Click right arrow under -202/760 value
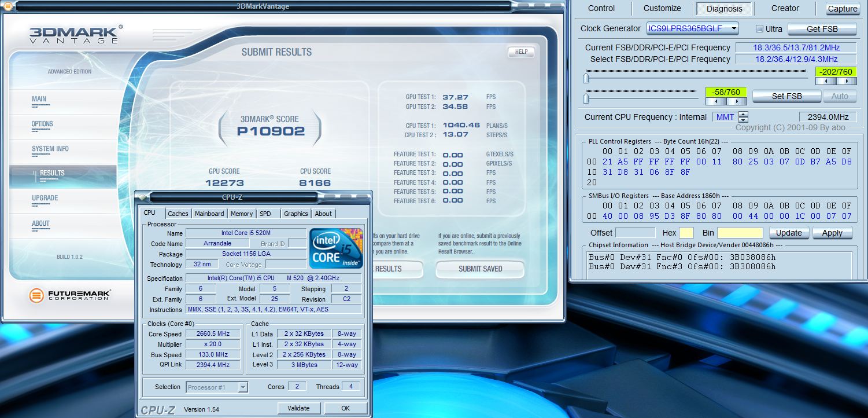The height and width of the screenshot is (418, 868). click(847, 81)
